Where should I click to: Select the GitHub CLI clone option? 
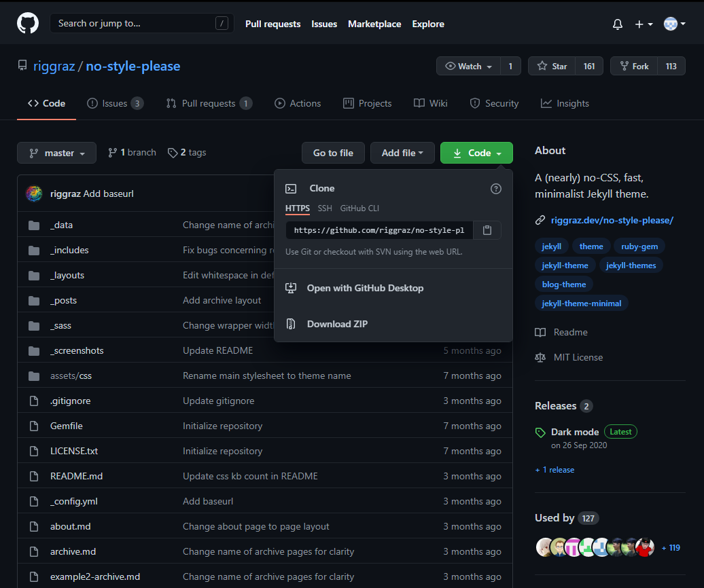tap(359, 208)
